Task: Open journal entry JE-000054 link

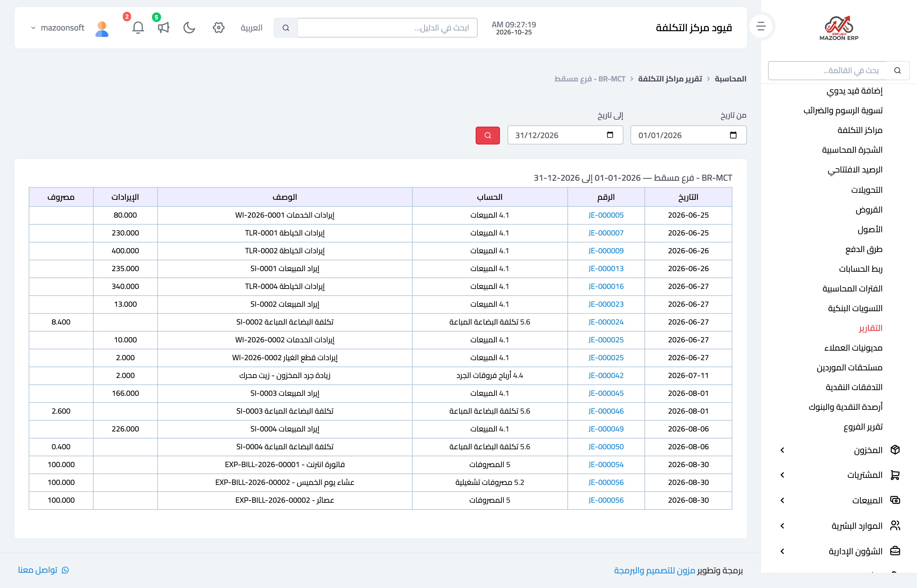Action: click(606, 464)
